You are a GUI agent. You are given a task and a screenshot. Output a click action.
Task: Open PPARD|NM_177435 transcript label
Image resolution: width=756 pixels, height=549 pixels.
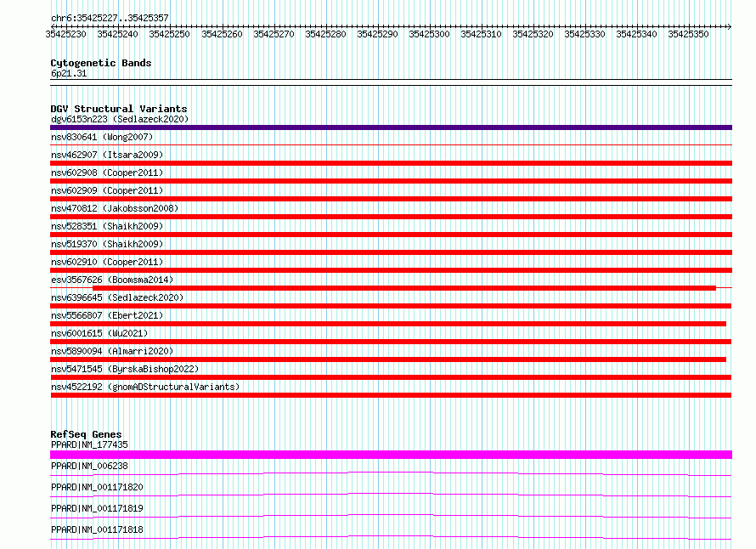click(89, 444)
